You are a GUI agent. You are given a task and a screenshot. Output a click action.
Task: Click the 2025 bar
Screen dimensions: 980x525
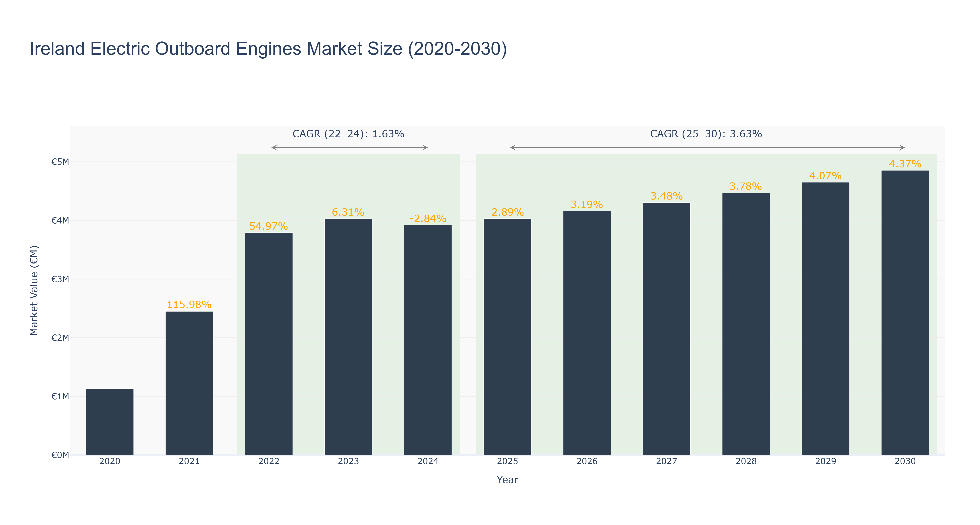point(507,337)
